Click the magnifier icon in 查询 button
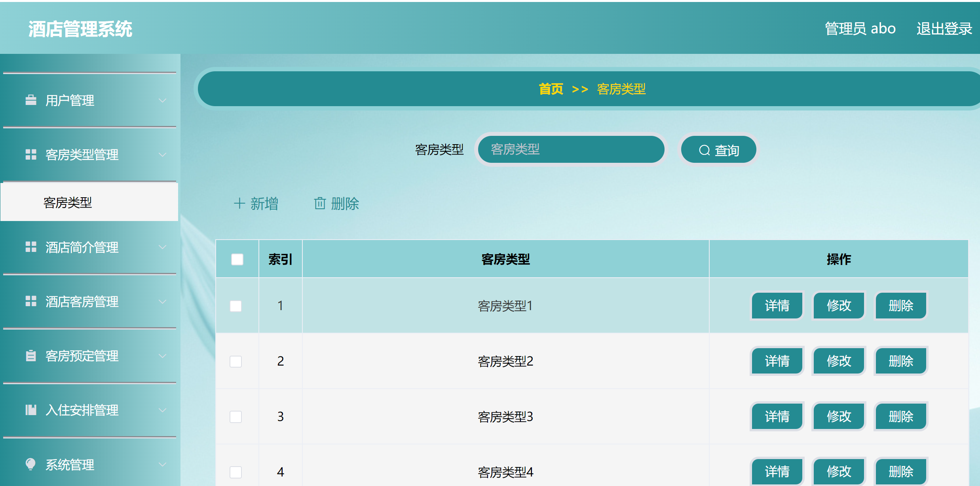The height and width of the screenshot is (486, 980). click(704, 150)
